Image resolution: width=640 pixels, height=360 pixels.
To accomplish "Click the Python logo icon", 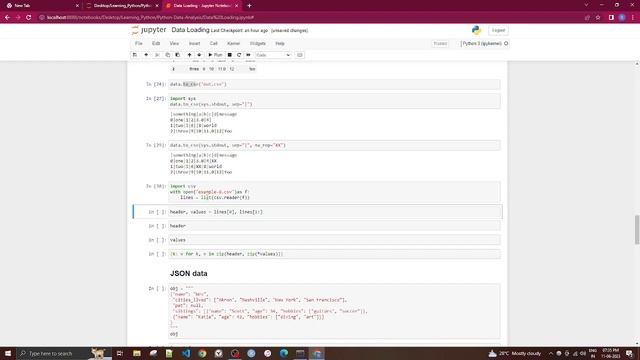I will point(476,30).
